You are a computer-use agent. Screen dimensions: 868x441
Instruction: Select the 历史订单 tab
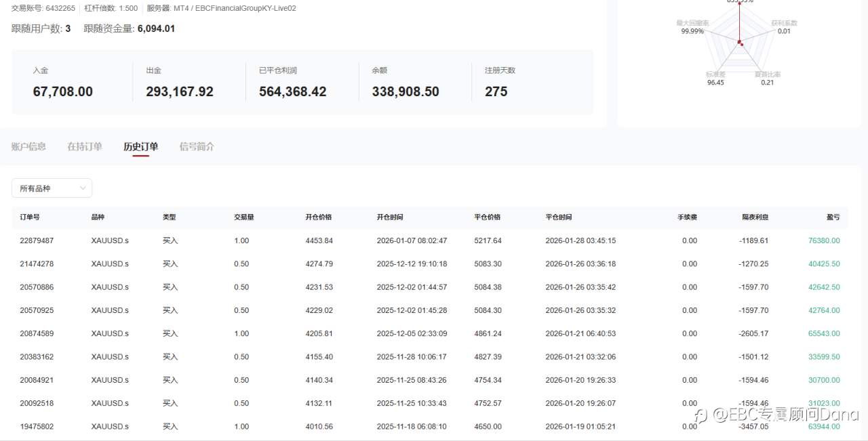tap(140, 146)
